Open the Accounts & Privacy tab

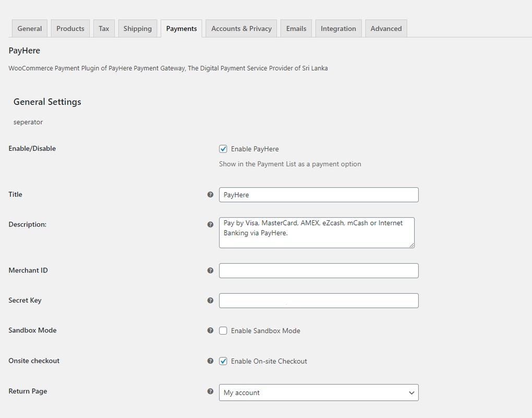[240, 28]
